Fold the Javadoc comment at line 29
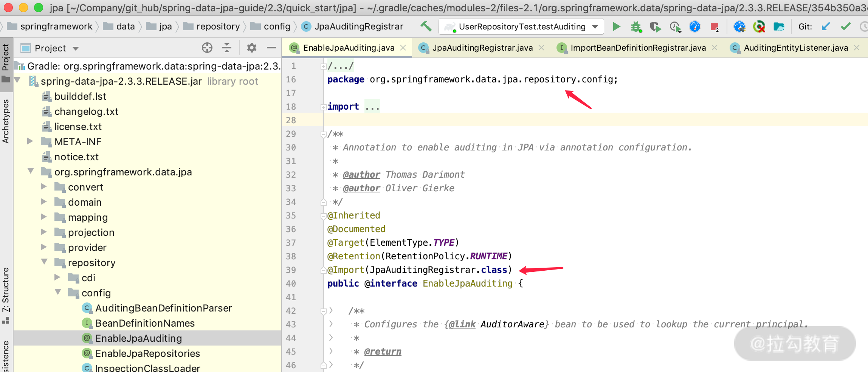 coord(323,134)
